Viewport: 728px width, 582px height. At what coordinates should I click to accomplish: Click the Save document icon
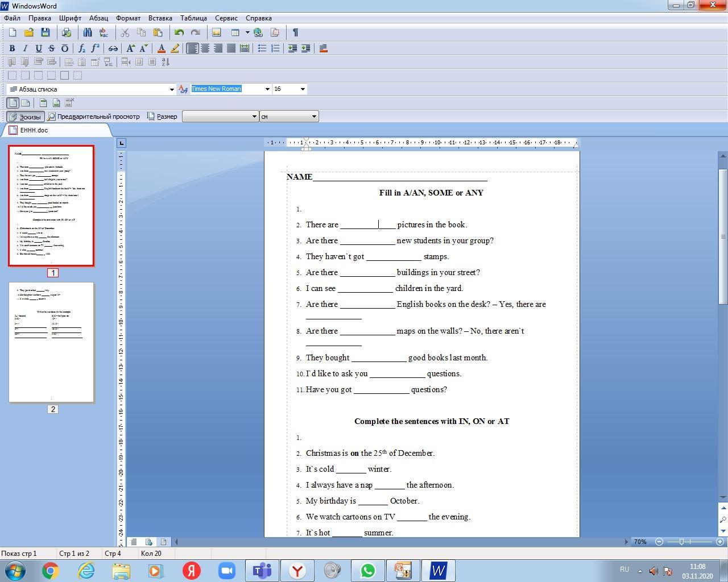coord(45,32)
